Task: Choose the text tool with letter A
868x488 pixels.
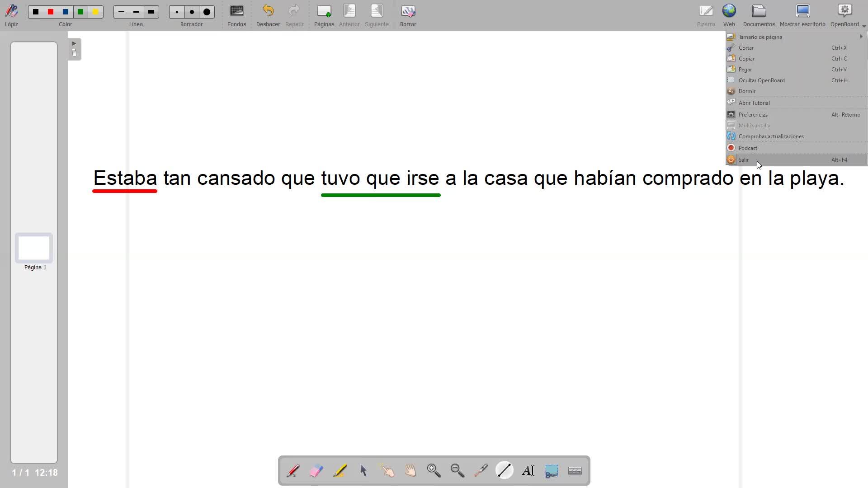Action: (x=528, y=471)
